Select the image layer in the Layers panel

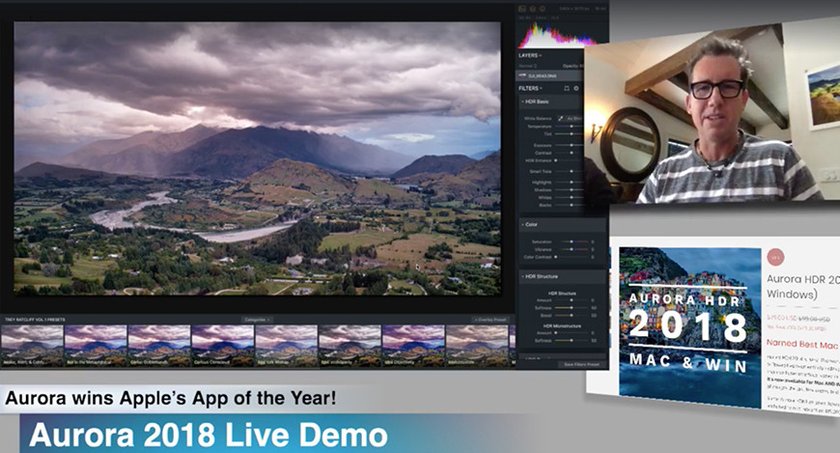pyautogui.click(x=550, y=76)
